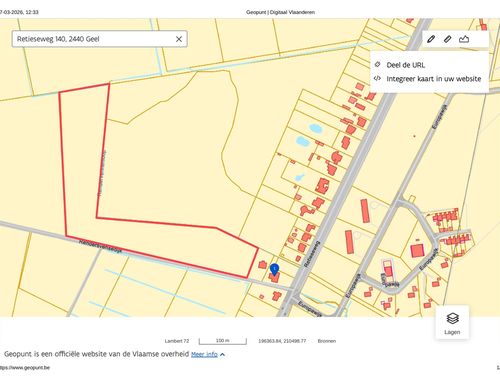Click the https://www.geopunt.be footer URL
The width and height of the screenshot is (500, 380).
25,368
